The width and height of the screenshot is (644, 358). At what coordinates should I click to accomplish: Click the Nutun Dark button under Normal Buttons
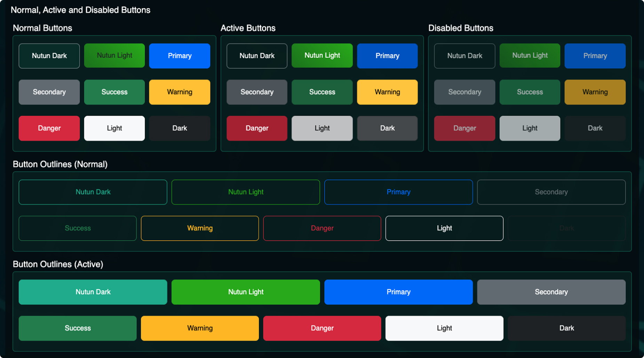point(49,56)
